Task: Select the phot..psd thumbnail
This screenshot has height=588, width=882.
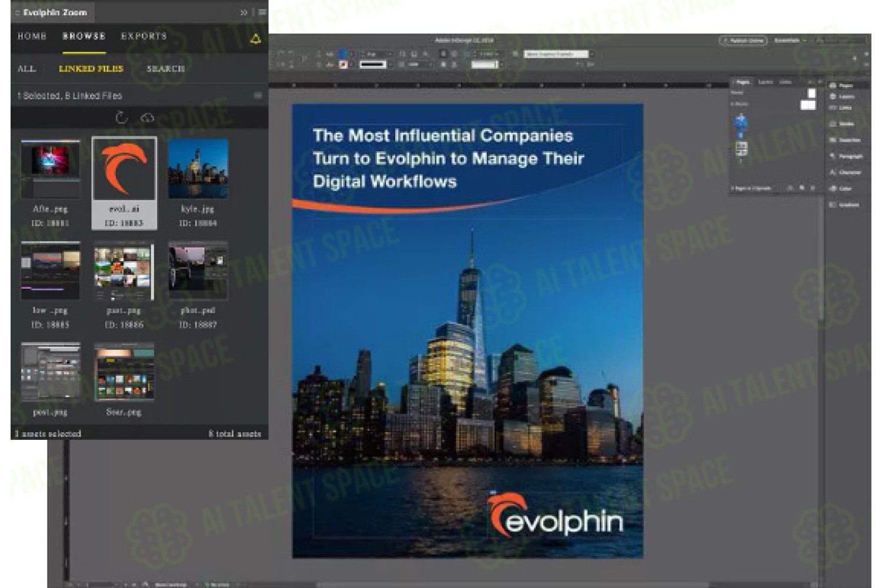Action: coord(198,270)
